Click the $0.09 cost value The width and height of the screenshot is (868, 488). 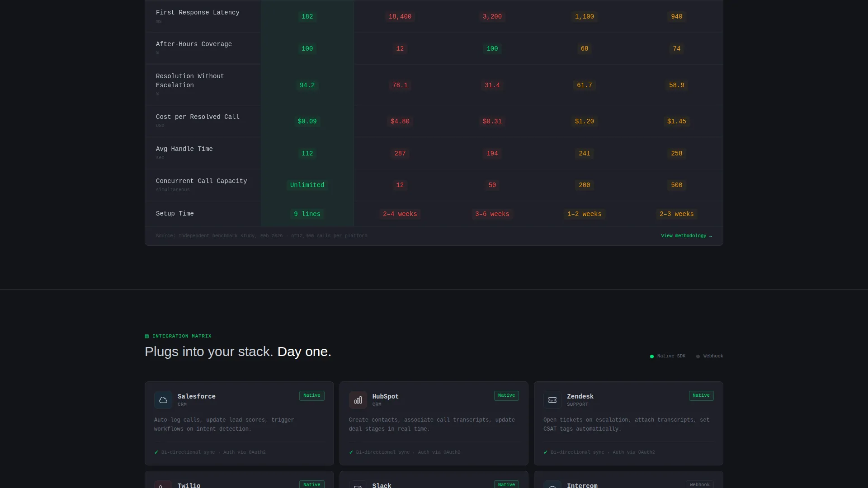(307, 122)
